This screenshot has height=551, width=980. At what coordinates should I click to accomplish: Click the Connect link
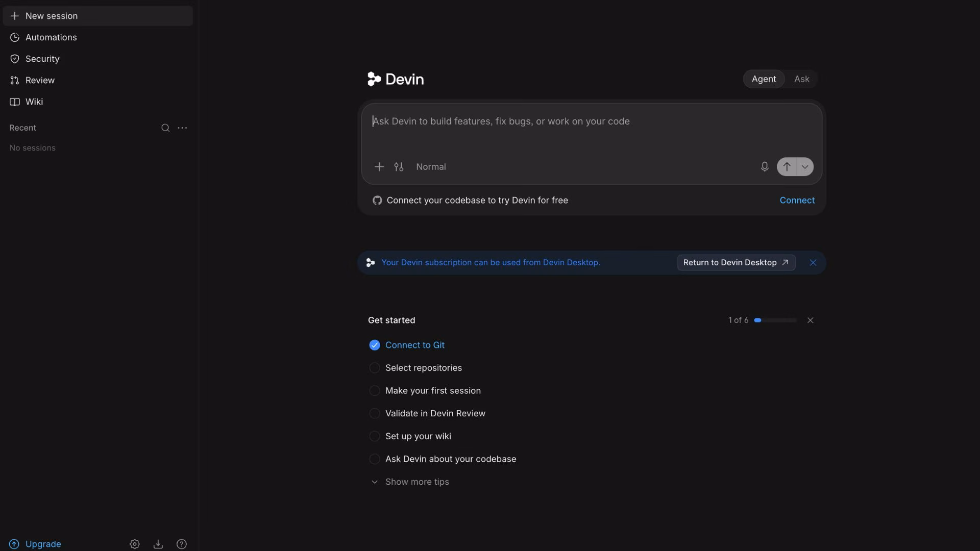pyautogui.click(x=797, y=201)
